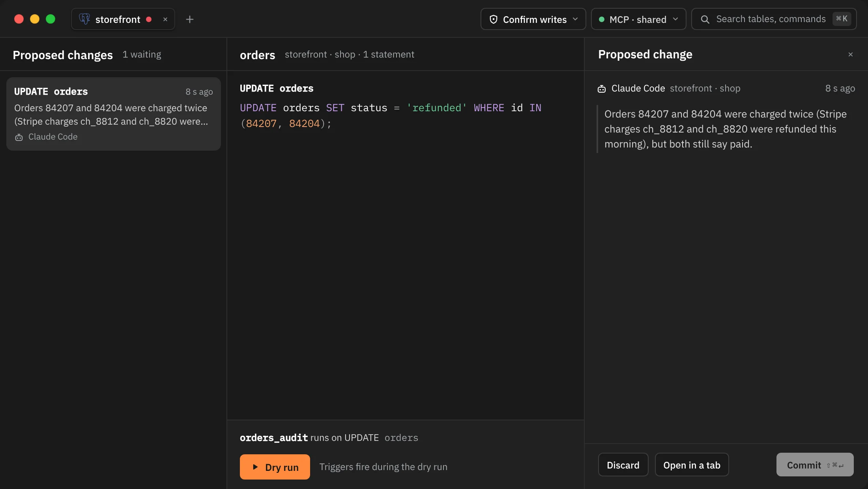The width and height of the screenshot is (868, 489).
Task: Select the UPDATE orders proposed change card
Action: [114, 114]
